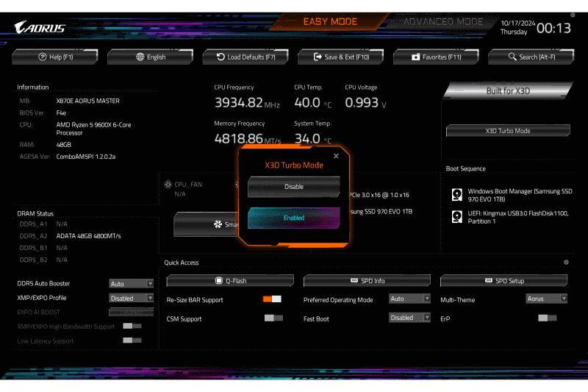Screen dimensions: 588x392
Task: Click the 00:13 clock display
Action: [x=553, y=28]
